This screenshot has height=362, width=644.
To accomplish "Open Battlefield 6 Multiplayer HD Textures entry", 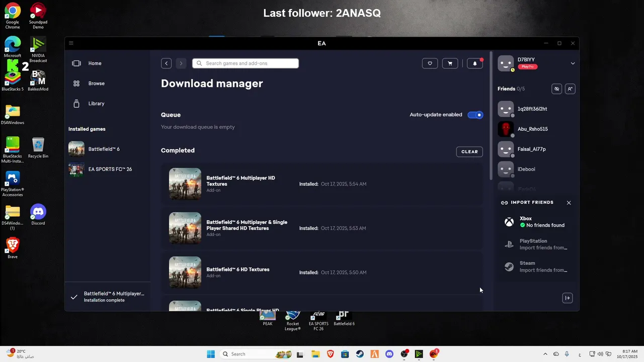I will pyautogui.click(x=322, y=184).
